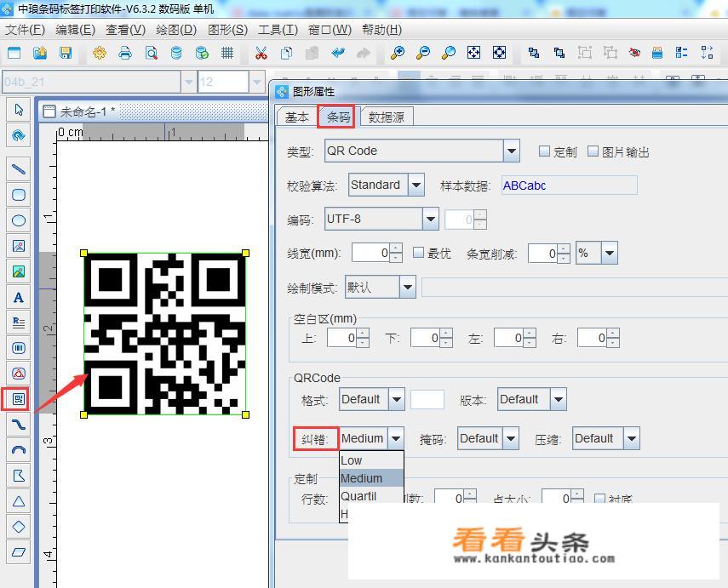Click the Save floppy disk icon

click(66, 53)
